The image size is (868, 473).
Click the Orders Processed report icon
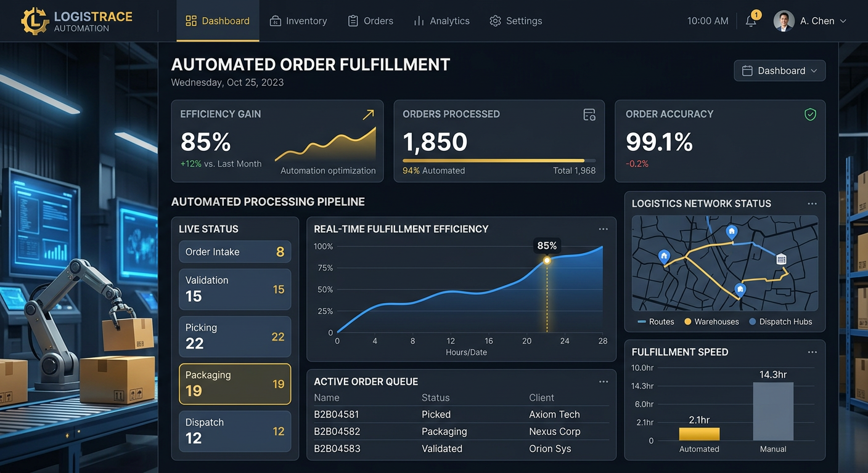point(589,115)
